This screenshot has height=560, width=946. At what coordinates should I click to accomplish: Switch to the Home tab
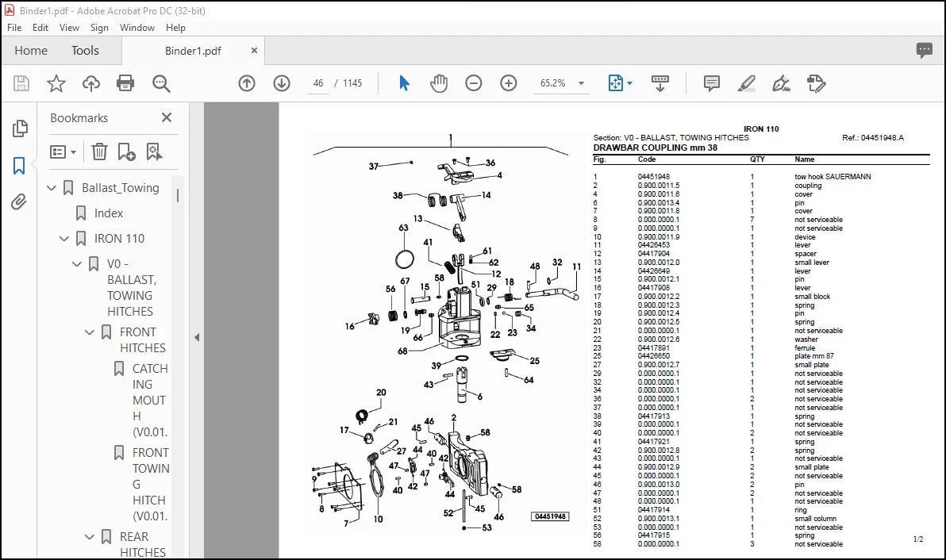pos(31,51)
